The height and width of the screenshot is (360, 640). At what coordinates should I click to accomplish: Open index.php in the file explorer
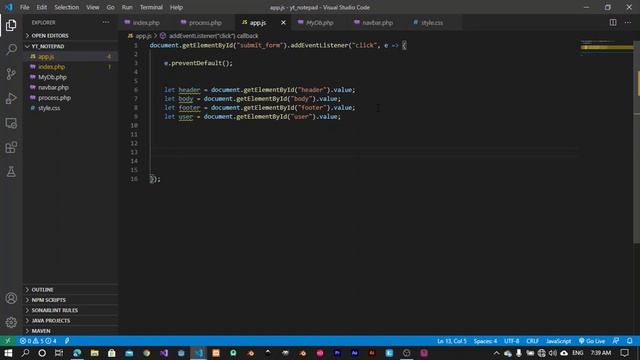pyautogui.click(x=51, y=67)
